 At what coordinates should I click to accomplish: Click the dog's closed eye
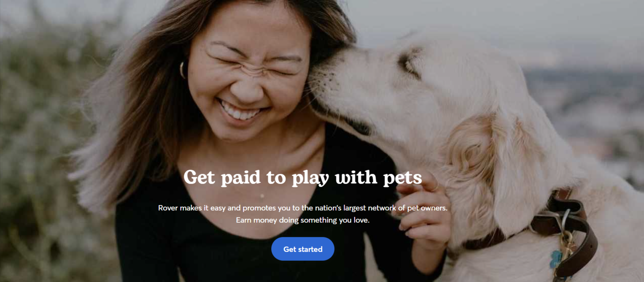[x=410, y=64]
